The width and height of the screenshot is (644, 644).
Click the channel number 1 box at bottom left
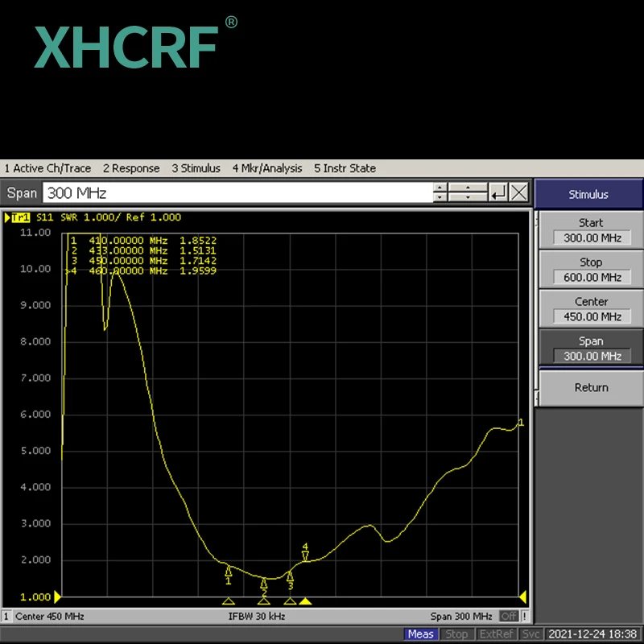tap(6, 616)
